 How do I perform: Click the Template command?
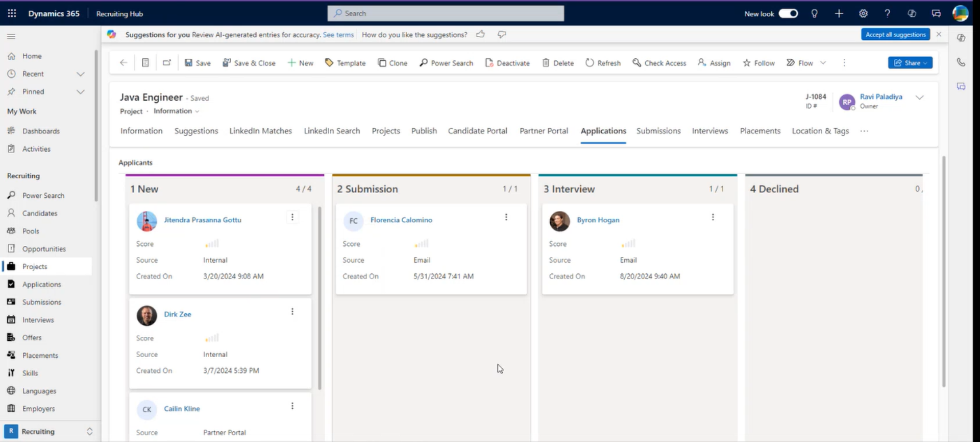click(x=346, y=63)
